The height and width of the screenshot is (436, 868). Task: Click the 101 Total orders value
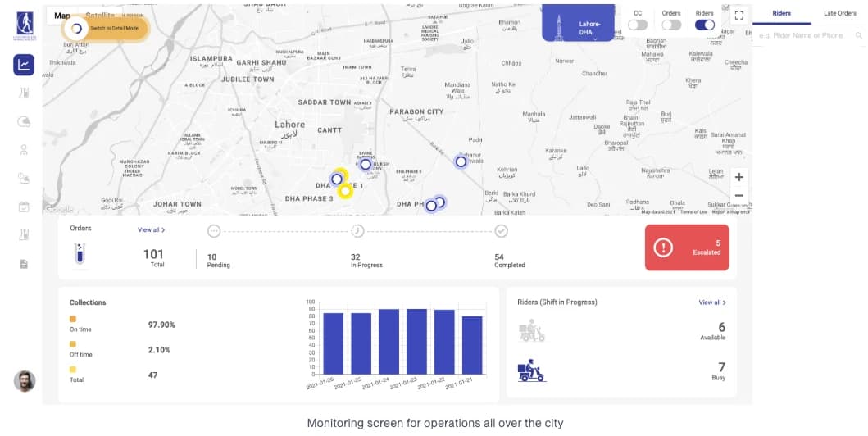153,255
